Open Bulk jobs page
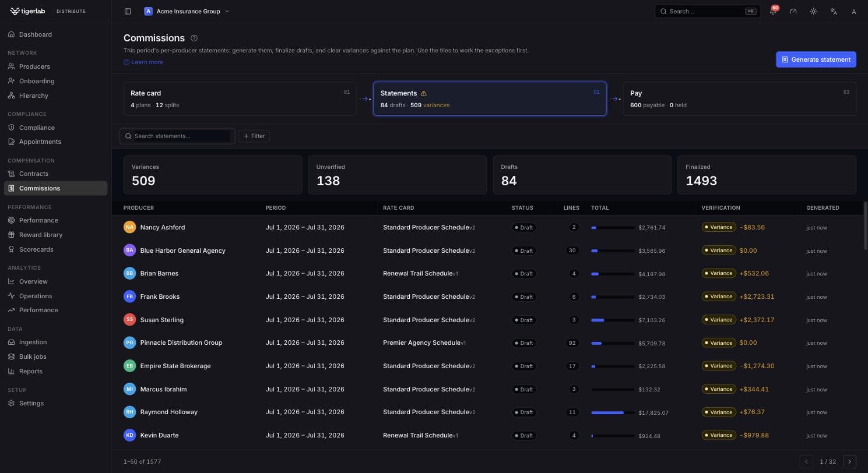868x473 pixels. tap(55, 356)
